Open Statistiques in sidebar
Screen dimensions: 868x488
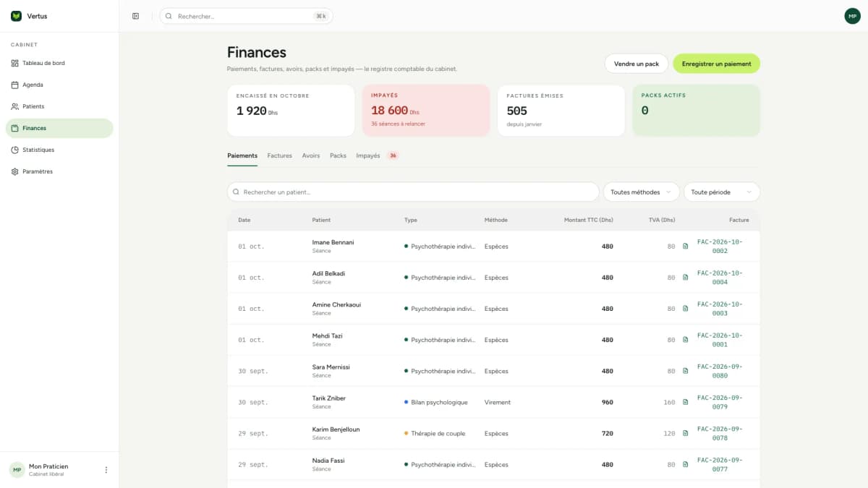[59, 150]
